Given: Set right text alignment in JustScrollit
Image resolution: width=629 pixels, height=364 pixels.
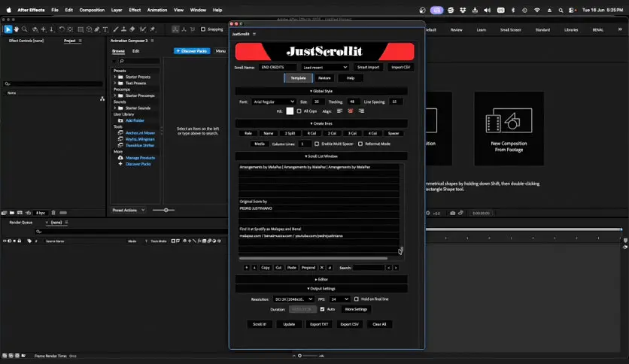Looking at the screenshot, I should tap(361, 111).
